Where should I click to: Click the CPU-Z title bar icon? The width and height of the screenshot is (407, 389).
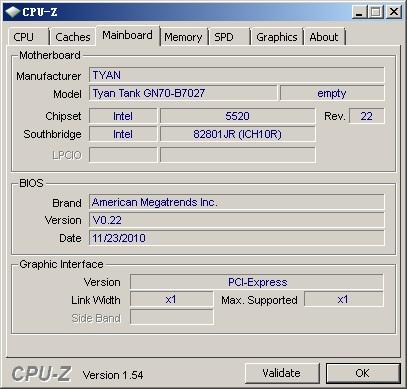pyautogui.click(x=12, y=12)
